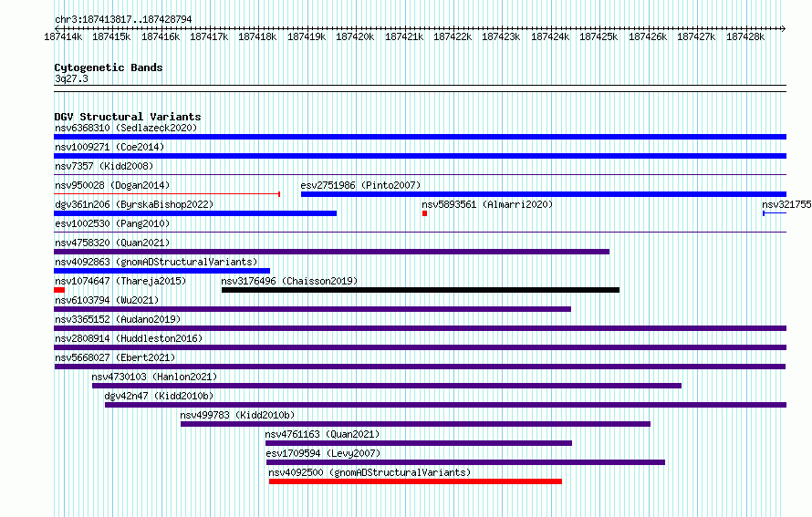Screen dimensions: 812x517
Task: Click the small red nsv5893561 variant marker
Action: point(424,213)
